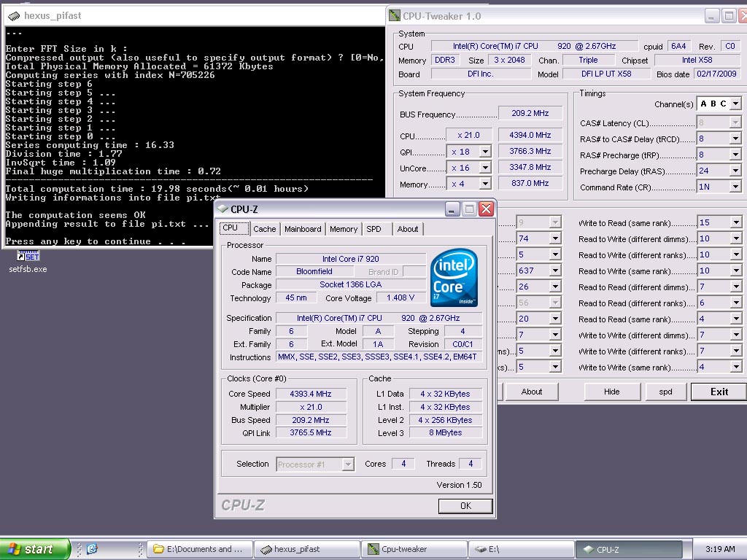Viewport: 747px width, 560px height.
Task: Open the CPU-Tweaker dropdown showing 26
Action: (555, 287)
